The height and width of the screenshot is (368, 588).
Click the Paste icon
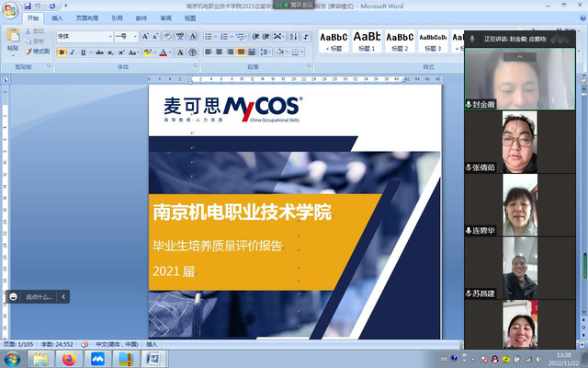pos(12,39)
